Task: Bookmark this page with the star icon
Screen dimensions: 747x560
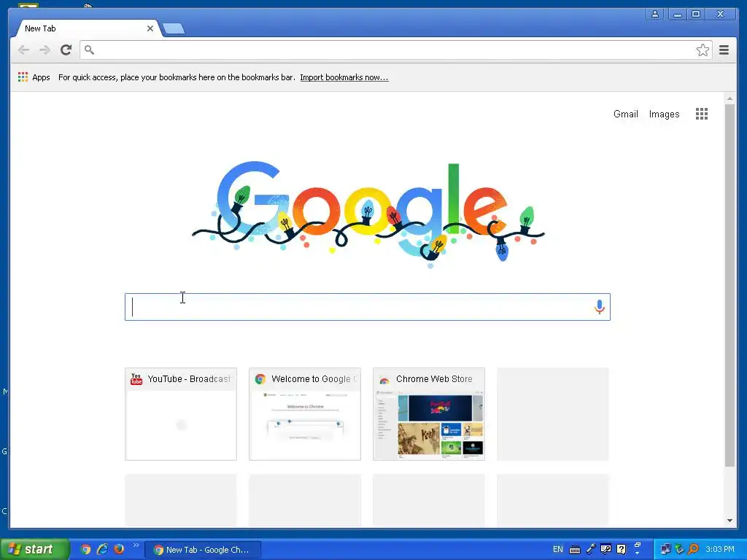Action: coord(703,50)
